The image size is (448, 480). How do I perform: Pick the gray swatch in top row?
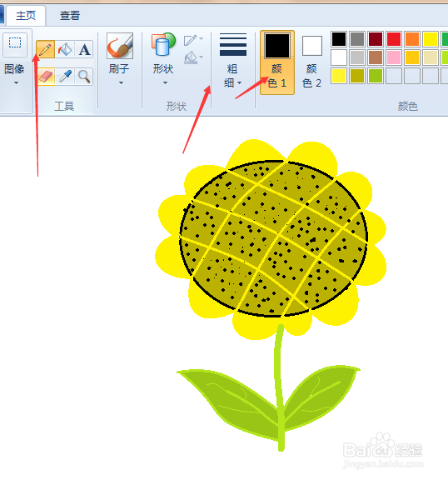357,39
